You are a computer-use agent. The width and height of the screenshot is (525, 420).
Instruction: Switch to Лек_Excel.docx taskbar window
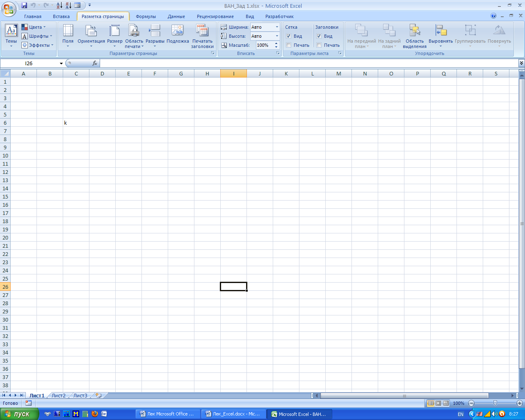coord(233,414)
